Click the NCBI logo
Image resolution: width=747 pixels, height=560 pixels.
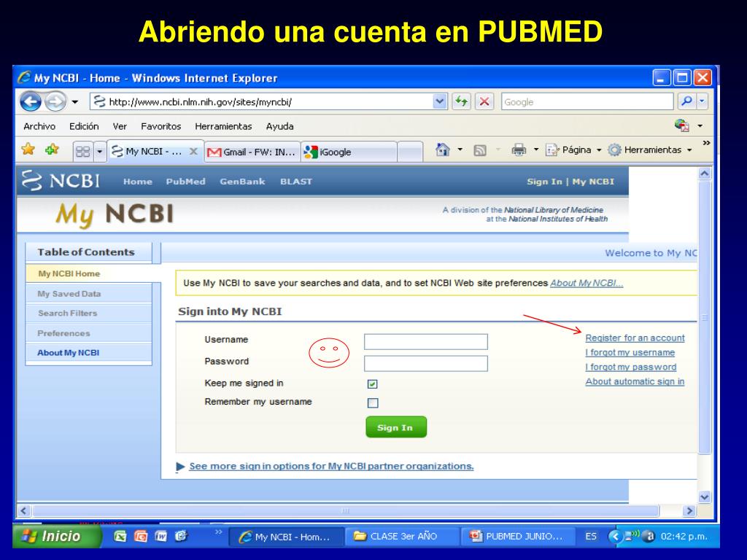[x=61, y=181]
